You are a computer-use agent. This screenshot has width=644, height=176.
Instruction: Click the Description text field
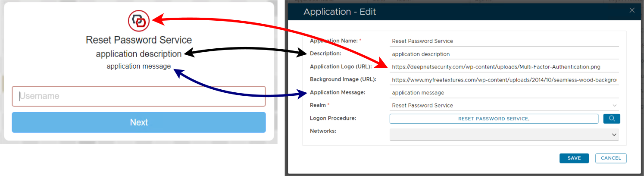(x=504, y=54)
